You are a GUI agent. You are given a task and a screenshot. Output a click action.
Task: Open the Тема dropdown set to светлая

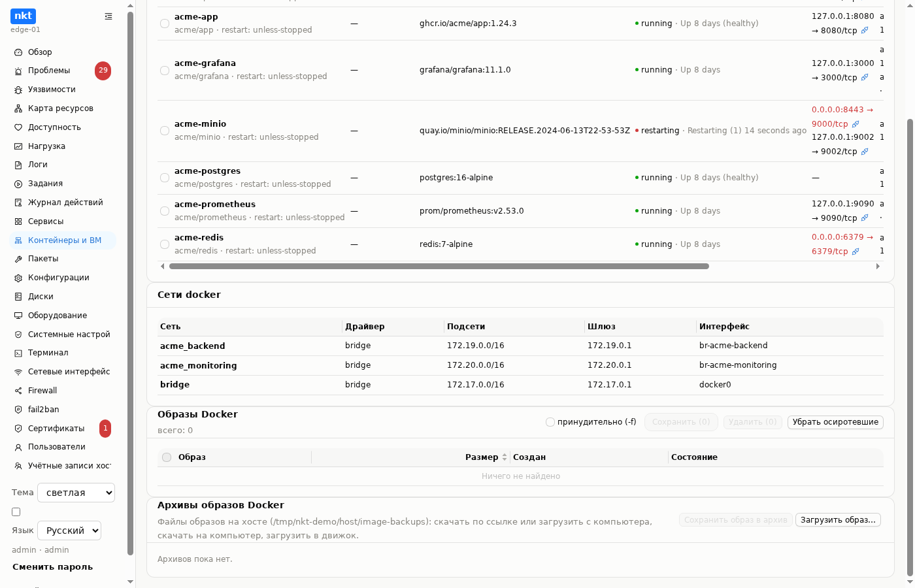[x=76, y=493]
